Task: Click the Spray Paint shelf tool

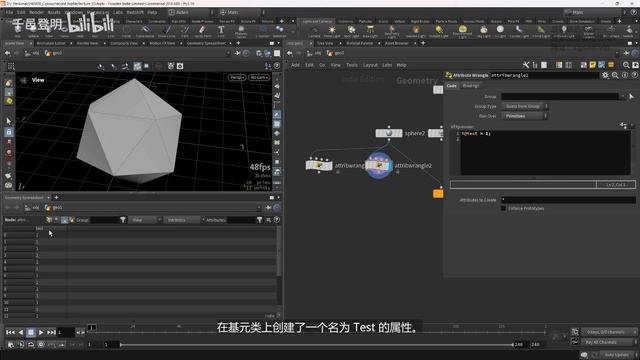Action: (202, 31)
